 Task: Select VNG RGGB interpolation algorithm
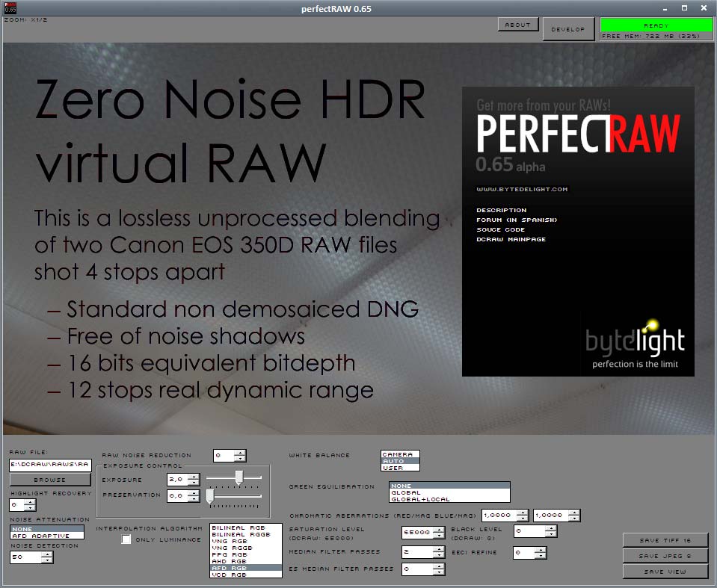[x=246, y=548]
